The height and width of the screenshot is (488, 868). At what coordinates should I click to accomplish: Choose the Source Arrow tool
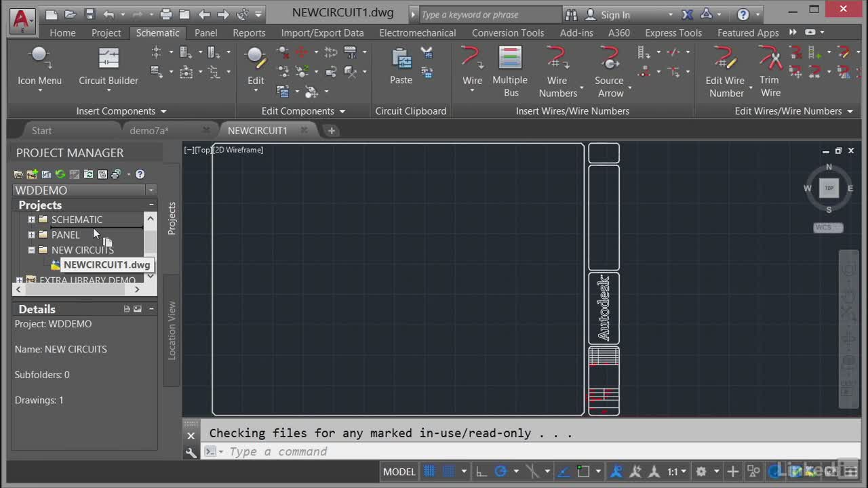coord(610,71)
